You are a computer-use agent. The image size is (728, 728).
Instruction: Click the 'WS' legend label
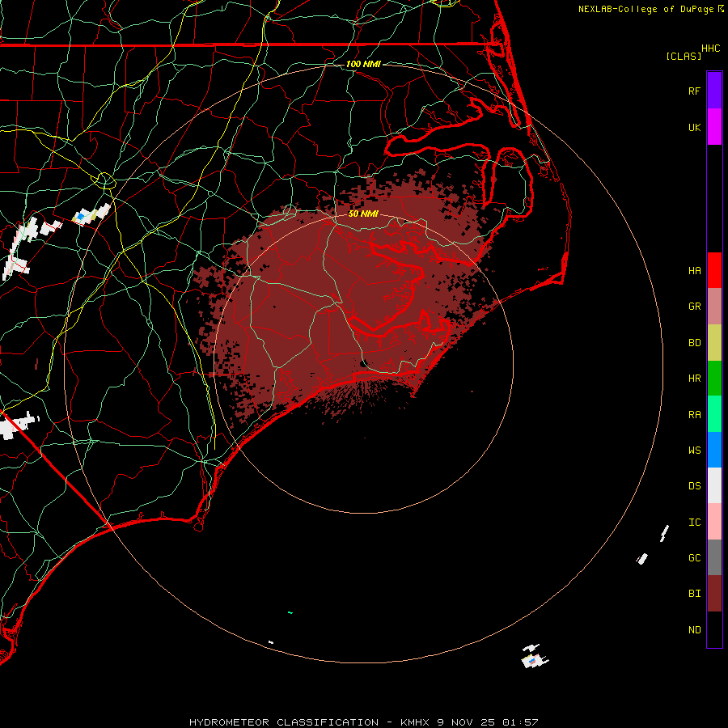click(x=694, y=451)
